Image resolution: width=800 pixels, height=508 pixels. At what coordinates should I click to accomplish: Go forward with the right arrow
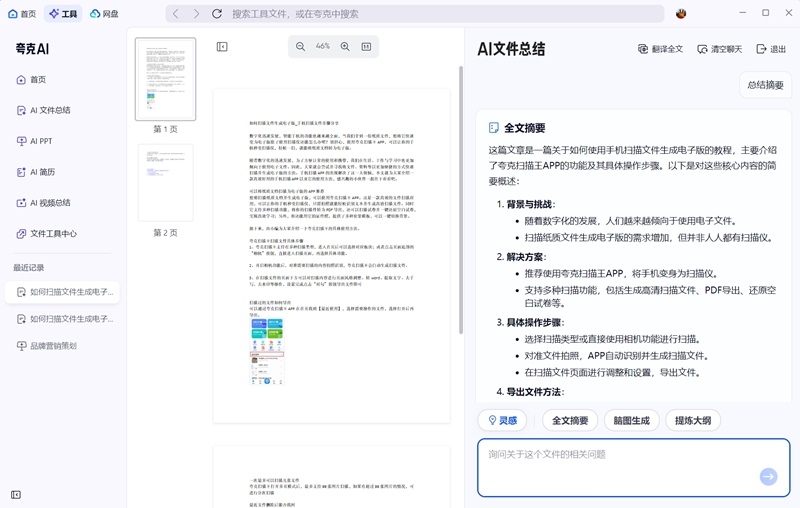tap(196, 14)
